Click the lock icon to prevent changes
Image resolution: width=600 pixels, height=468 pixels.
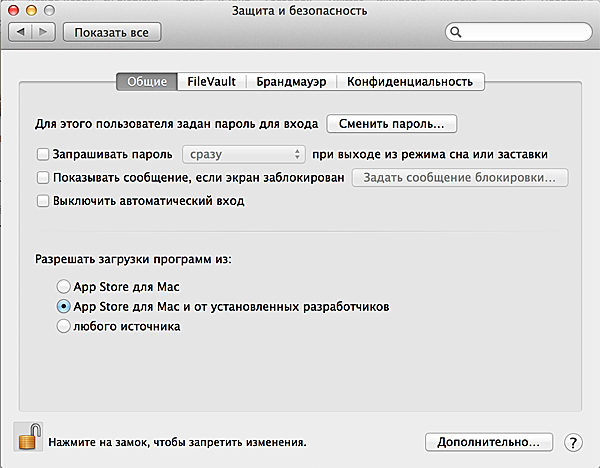coord(29,436)
